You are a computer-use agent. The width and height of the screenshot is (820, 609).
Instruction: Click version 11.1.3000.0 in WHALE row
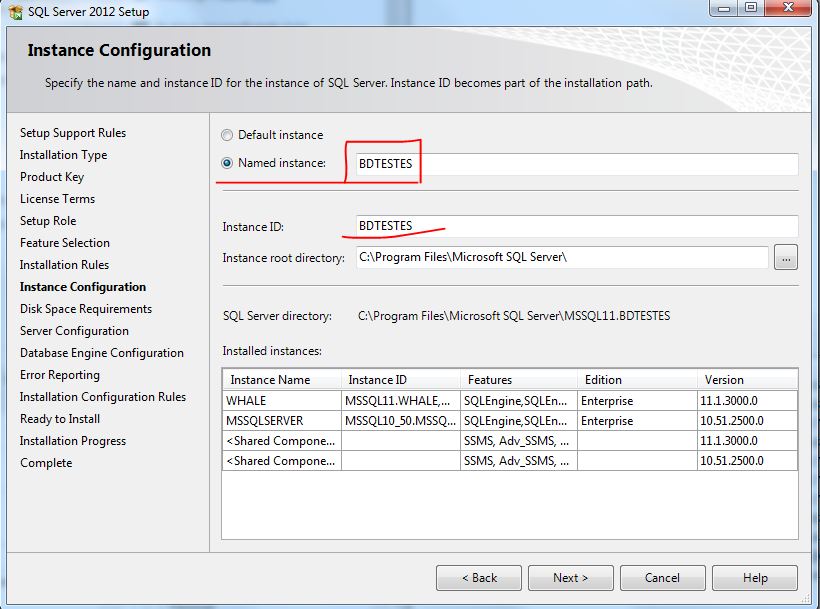[x=747, y=401]
